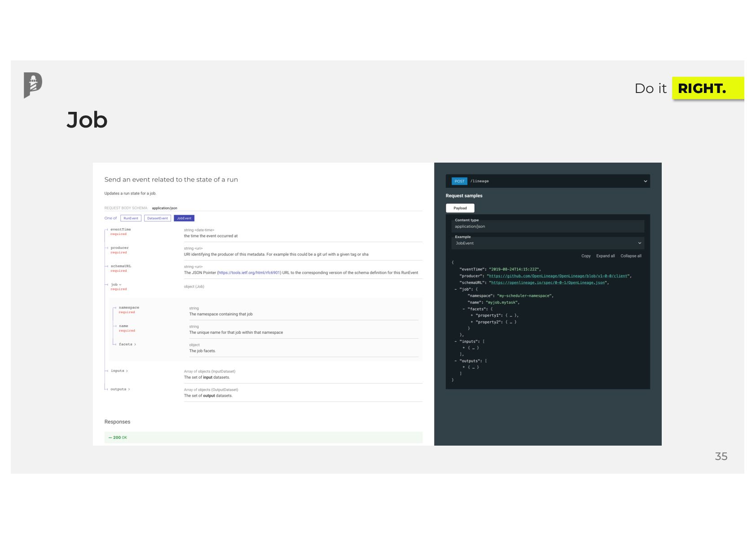Click the "my-scheduler-namespace" value
Image resolution: width=756 pixels, height=535 pixels.
tap(525, 296)
